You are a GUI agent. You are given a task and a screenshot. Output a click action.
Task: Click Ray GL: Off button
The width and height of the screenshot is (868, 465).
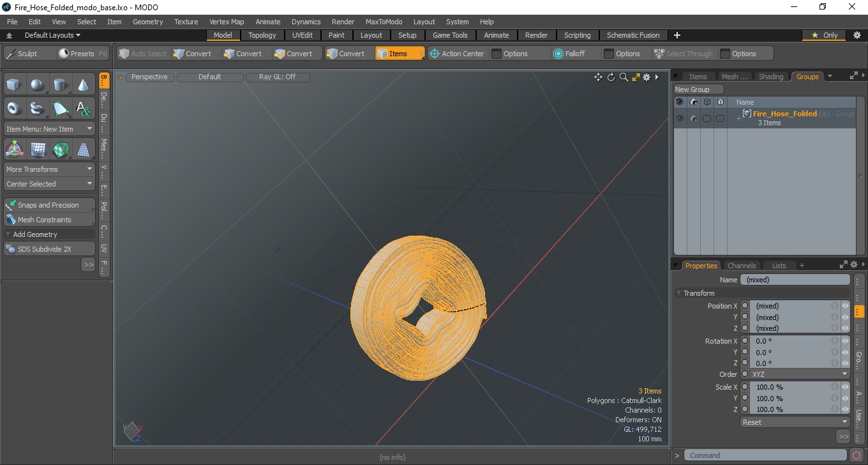(x=278, y=77)
